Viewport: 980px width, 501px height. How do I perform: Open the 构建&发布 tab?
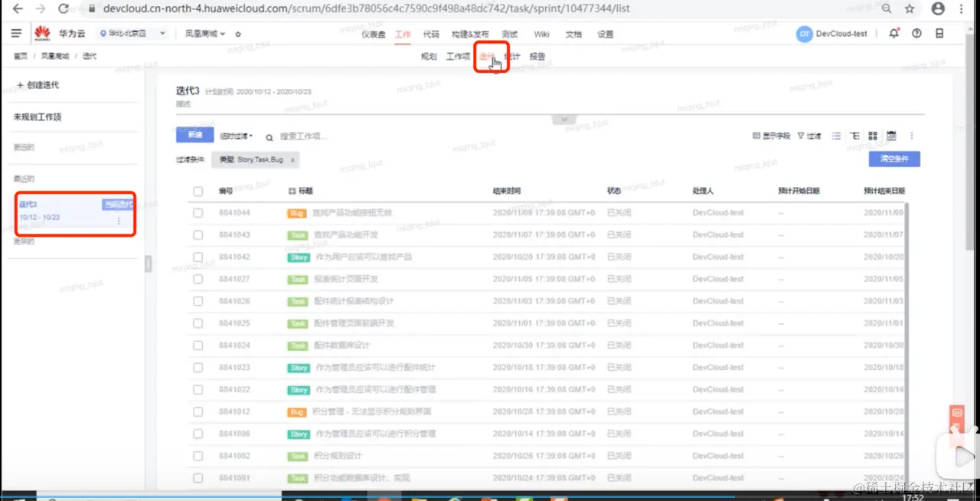coord(470,34)
